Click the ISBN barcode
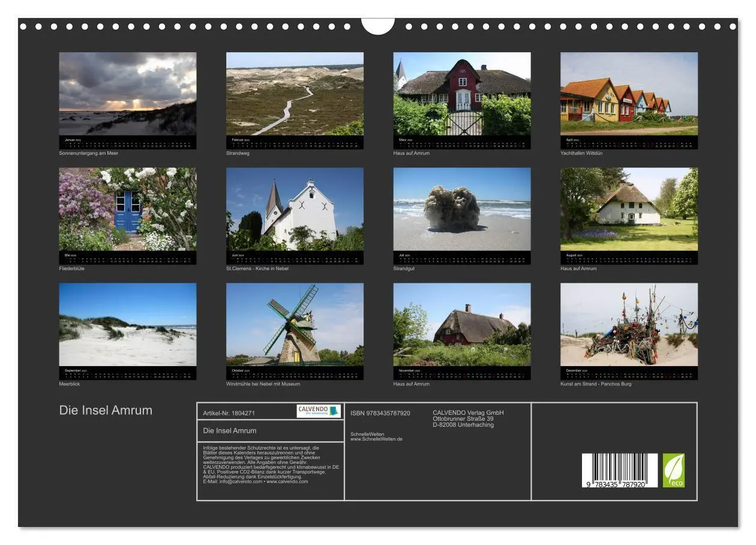Screen dimensions: 756x545 [619, 470]
